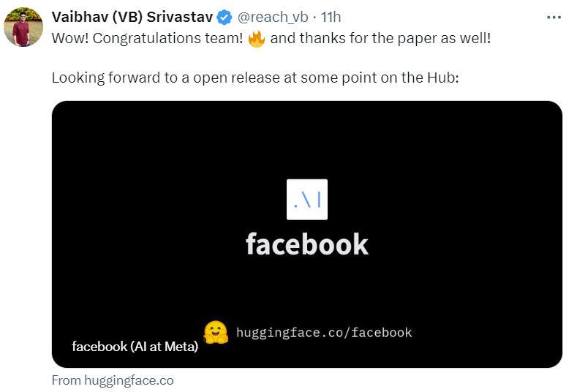Open Vaibhav Srivastav's profile picture
Screen dimensions: 577x392
click(23, 29)
